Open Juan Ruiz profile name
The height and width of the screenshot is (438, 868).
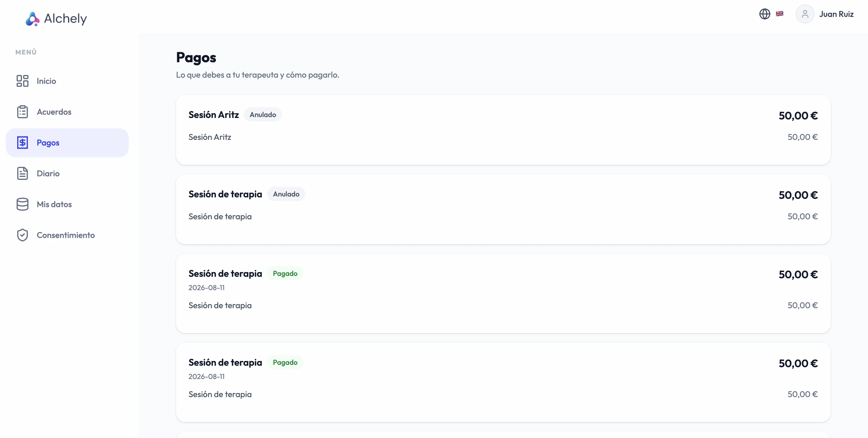836,14
